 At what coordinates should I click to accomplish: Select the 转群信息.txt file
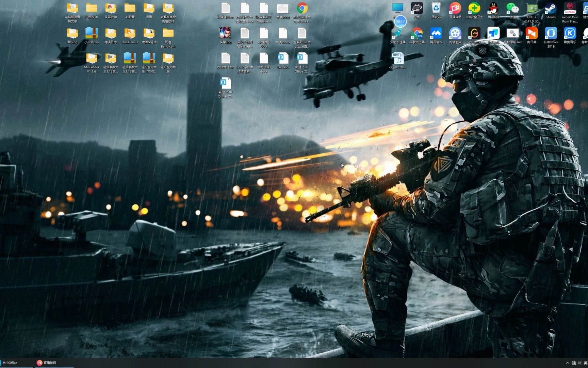tap(225, 10)
